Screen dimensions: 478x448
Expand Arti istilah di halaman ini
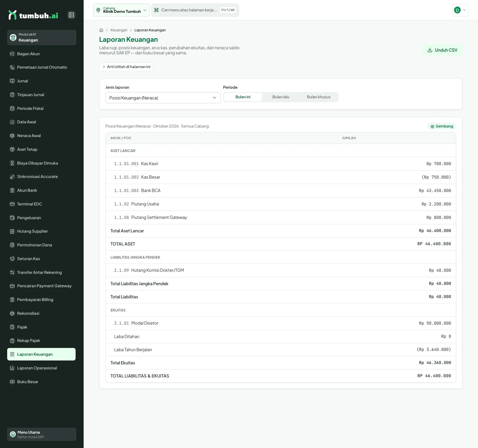coord(126,67)
